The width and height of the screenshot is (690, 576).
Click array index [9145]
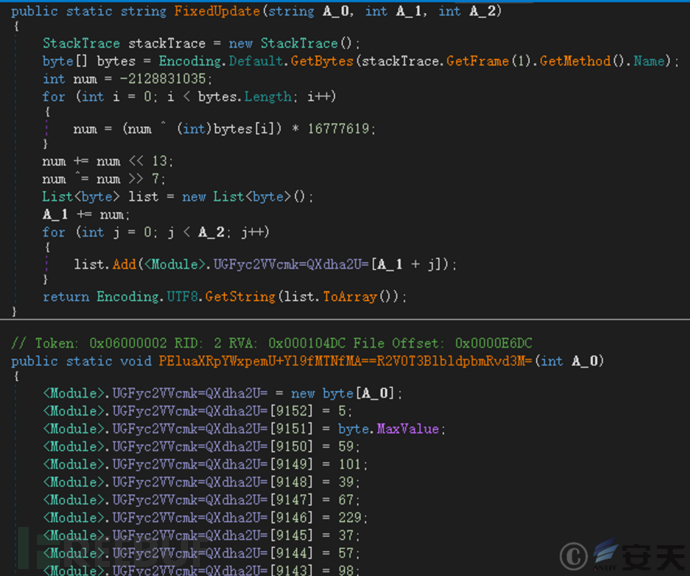[291, 535]
